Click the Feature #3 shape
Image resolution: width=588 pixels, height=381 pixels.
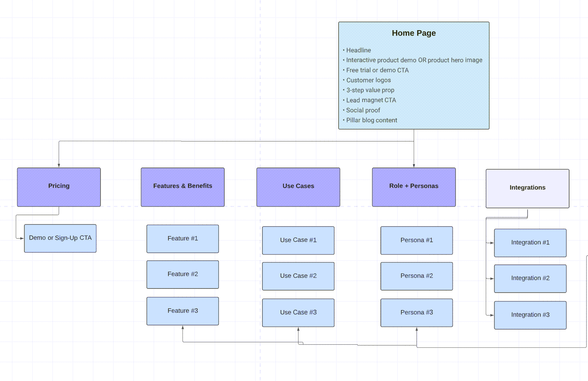coord(183,311)
